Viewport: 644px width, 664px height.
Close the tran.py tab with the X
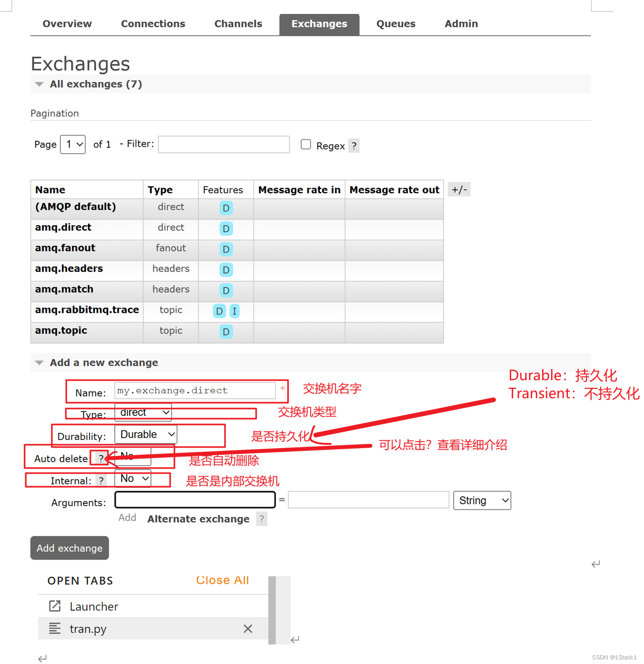click(x=248, y=629)
